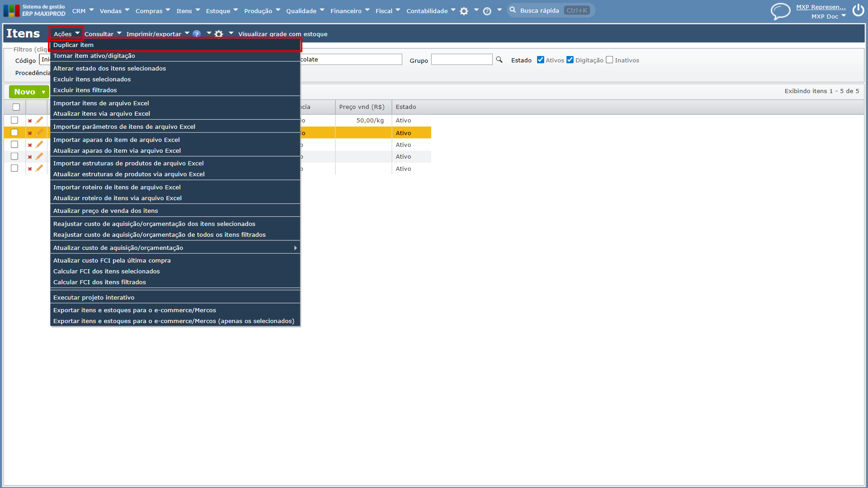Select Excluir itens selecionados
This screenshot has width=868, height=488.
pyautogui.click(x=175, y=79)
